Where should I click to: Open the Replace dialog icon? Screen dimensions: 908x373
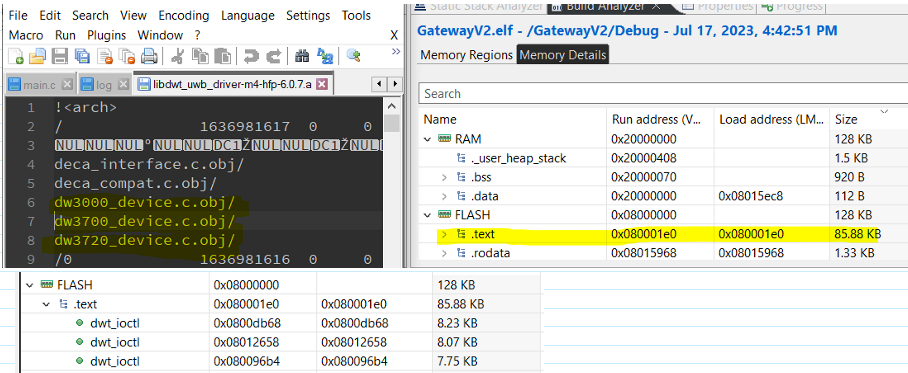325,56
